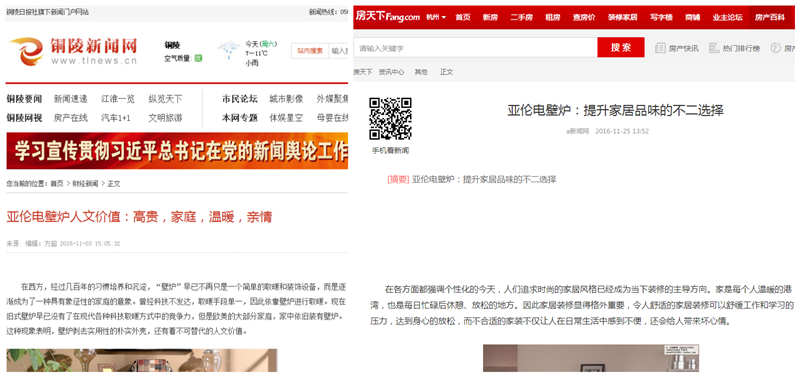Screen dimensions: 800x377
Task: Open 站内搜索 search type selector
Action: tap(310, 51)
